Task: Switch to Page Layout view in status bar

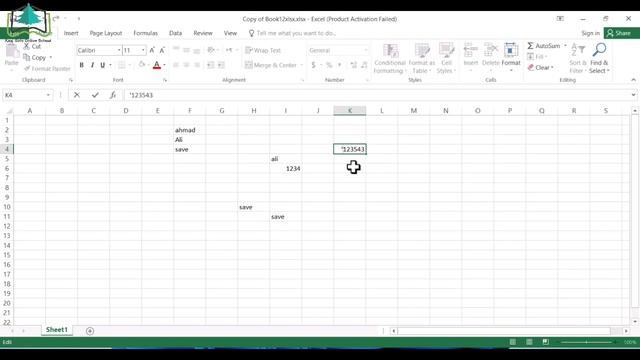Action: [529, 342]
